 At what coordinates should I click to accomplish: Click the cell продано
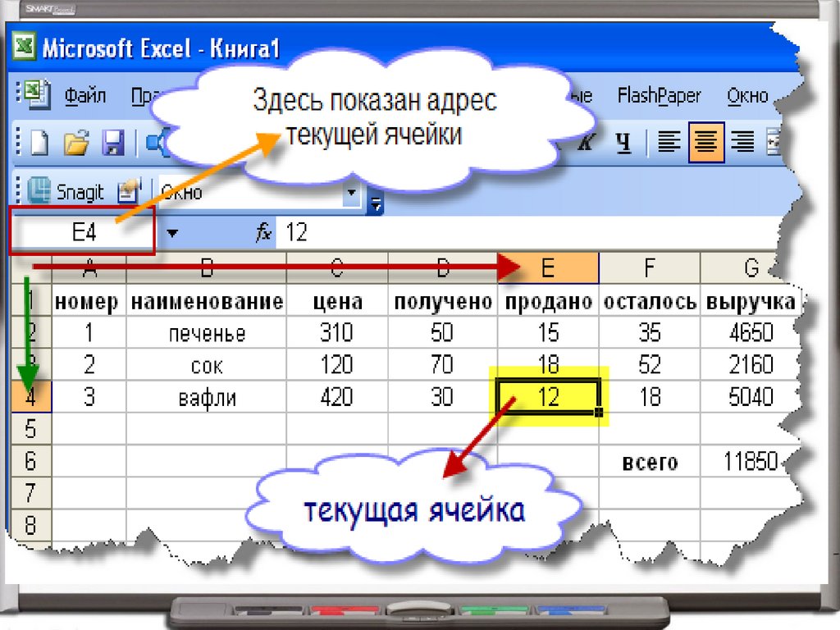(548, 302)
